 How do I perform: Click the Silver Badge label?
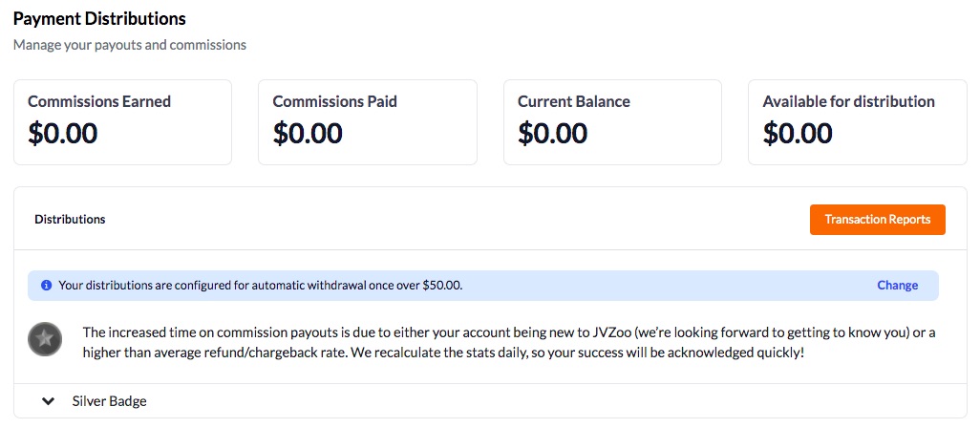click(110, 401)
